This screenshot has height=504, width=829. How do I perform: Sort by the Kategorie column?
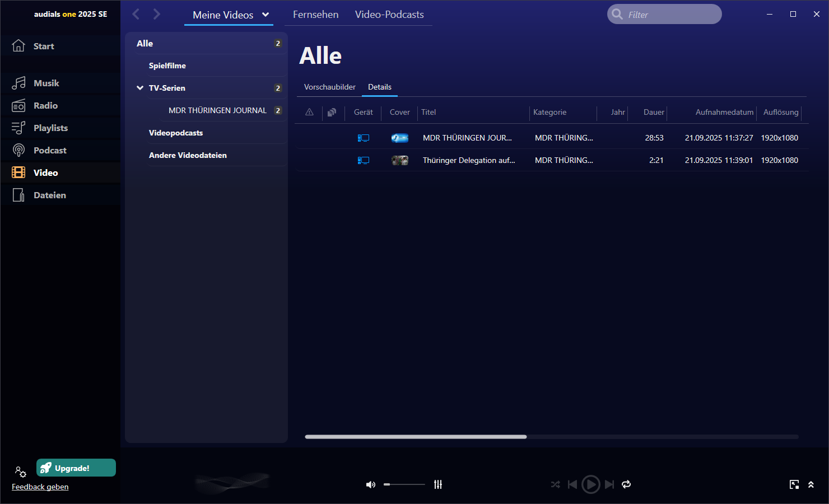click(550, 112)
